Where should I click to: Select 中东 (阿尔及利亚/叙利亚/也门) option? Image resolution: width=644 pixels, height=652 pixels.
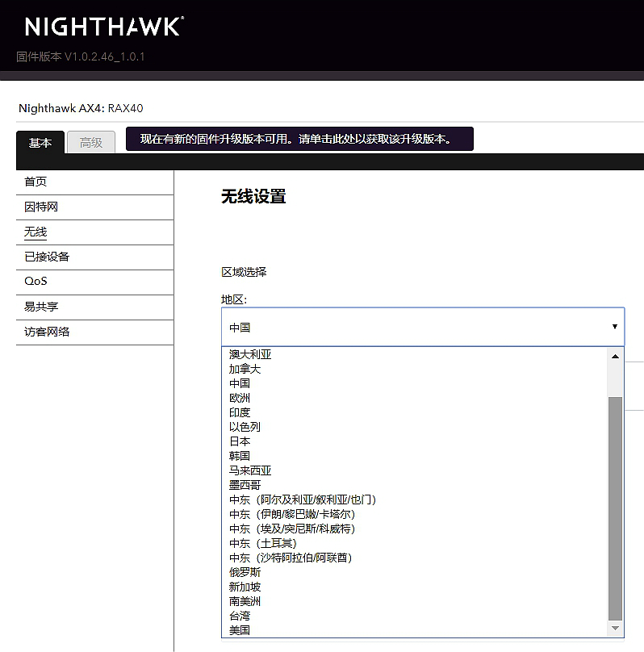pyautogui.click(x=415, y=499)
